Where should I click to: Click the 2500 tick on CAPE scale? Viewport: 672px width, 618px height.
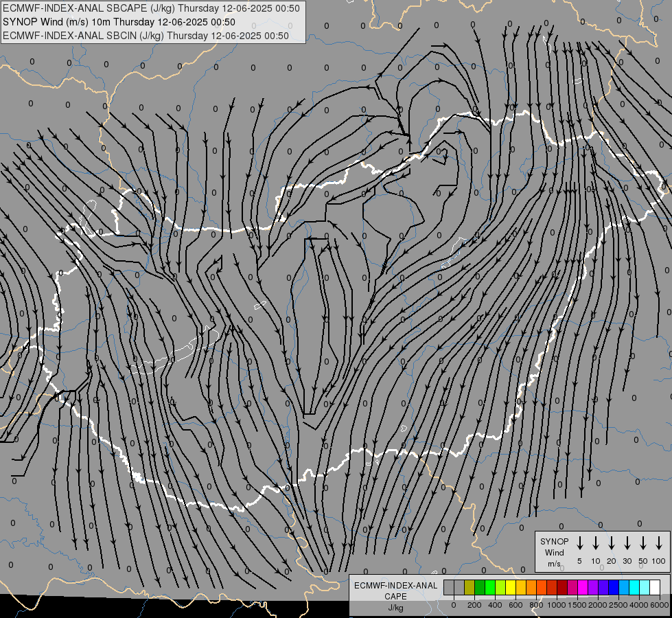pos(618,605)
